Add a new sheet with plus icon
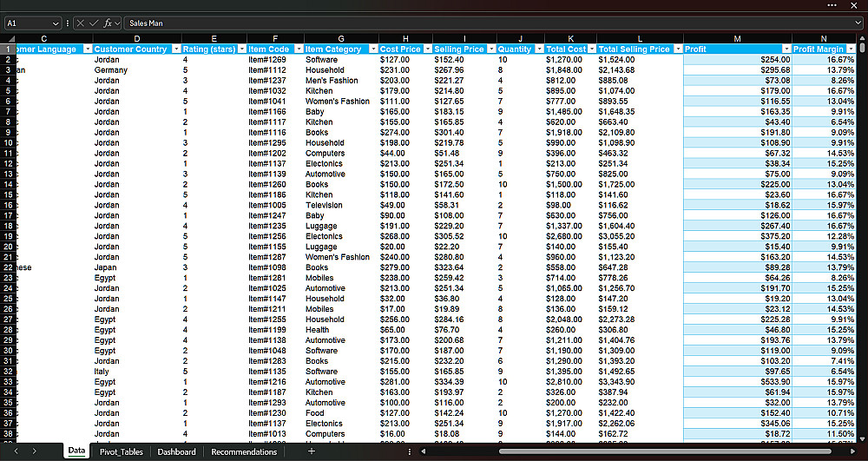Screen dimensions: 868x461 click(311, 451)
